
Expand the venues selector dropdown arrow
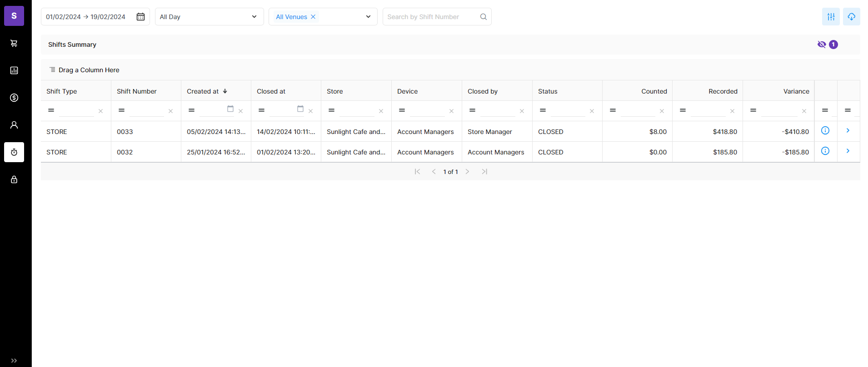pos(368,17)
